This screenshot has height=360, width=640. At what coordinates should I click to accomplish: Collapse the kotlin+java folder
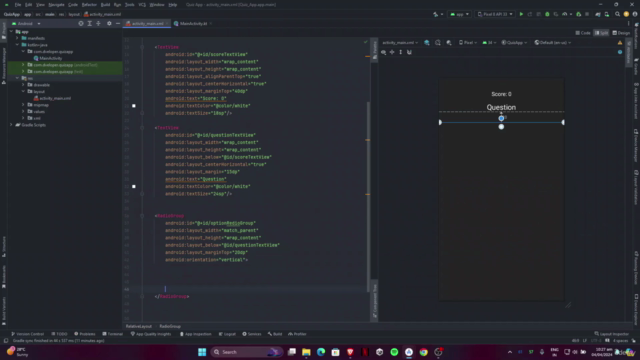tap(18, 45)
